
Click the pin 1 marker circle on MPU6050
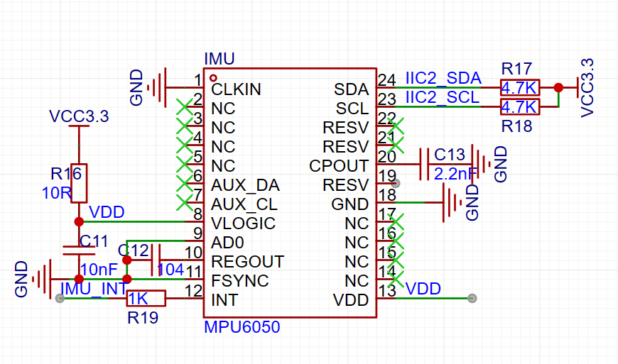(213, 78)
